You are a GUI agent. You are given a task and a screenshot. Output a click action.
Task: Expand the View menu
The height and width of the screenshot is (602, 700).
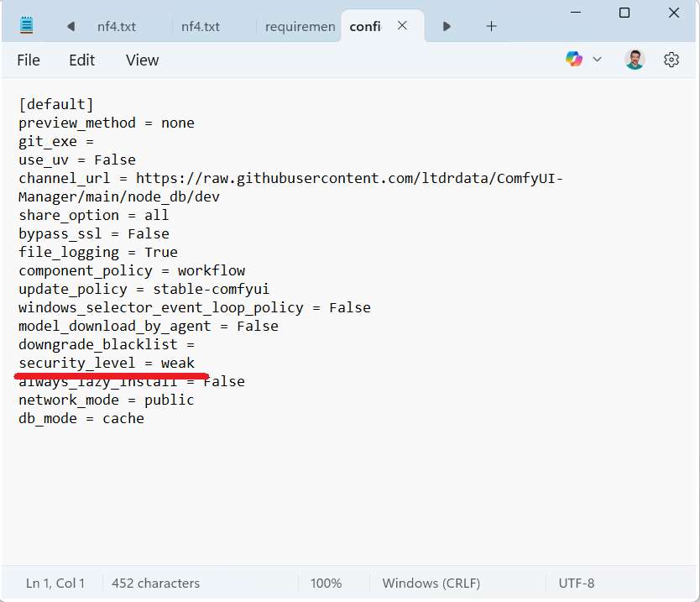pos(142,60)
